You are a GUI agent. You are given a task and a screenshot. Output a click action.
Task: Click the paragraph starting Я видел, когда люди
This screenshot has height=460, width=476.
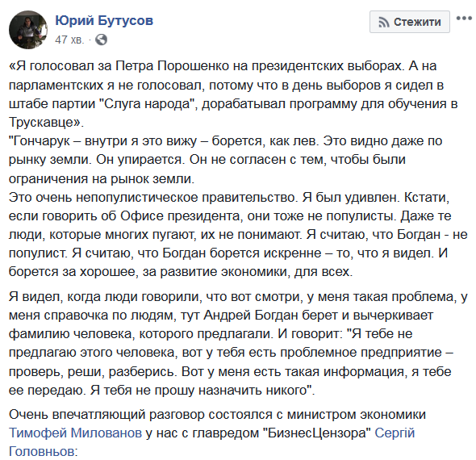(x=238, y=344)
